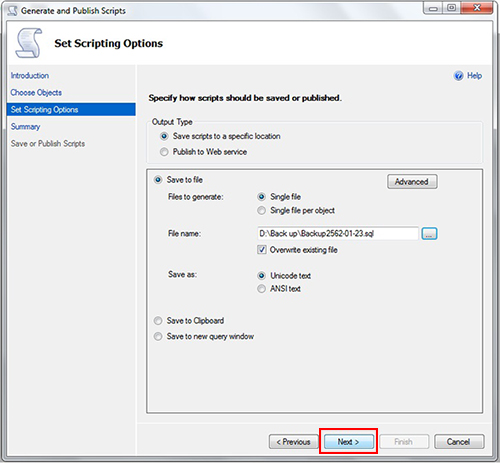Click the scroll wizard icon in header
Viewport: 500px width, 463px height.
coord(29,43)
